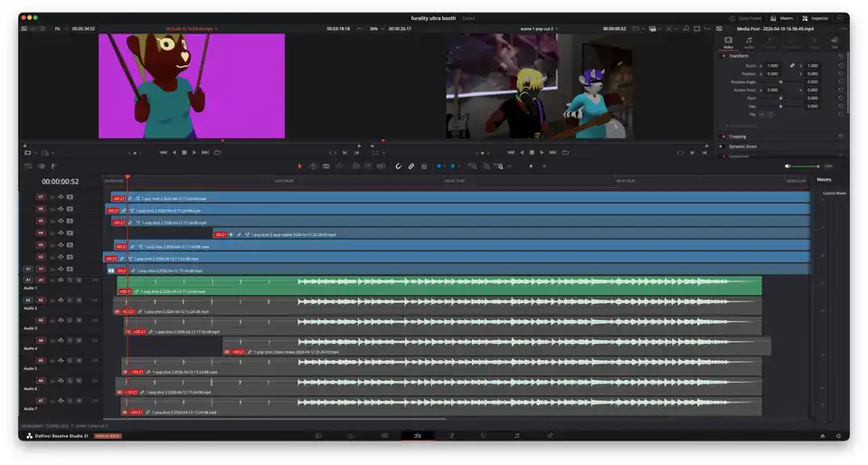The image size is (868, 465).
Task: Toggle Position Lock padlock icon
Action: coord(424,166)
